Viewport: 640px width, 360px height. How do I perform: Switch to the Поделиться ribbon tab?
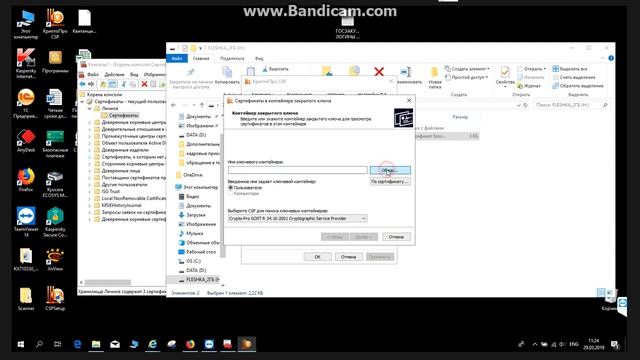tap(232, 59)
